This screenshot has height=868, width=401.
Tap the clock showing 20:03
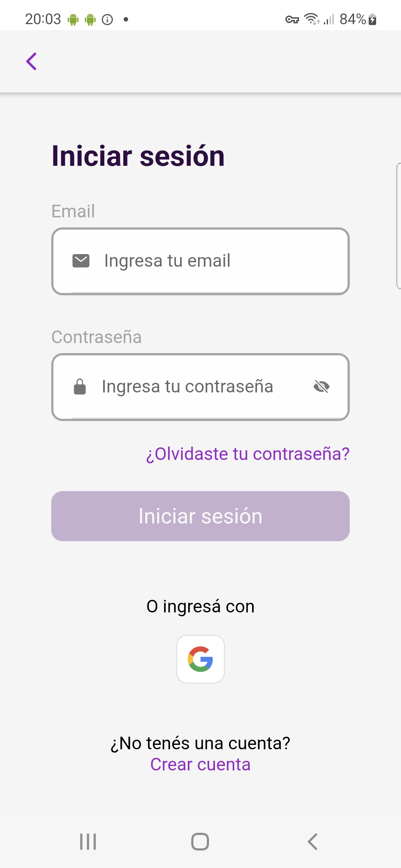tap(43, 19)
